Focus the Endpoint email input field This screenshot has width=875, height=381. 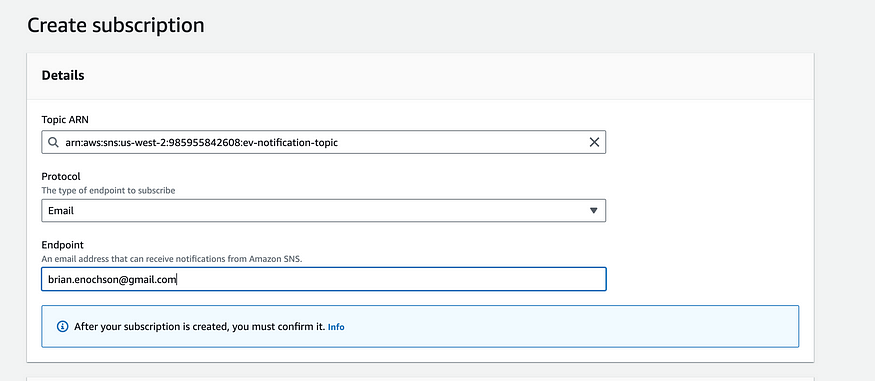click(x=324, y=279)
